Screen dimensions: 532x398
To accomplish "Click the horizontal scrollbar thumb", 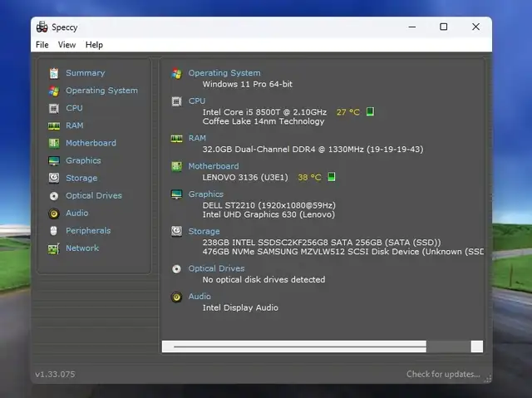I will pos(294,346).
